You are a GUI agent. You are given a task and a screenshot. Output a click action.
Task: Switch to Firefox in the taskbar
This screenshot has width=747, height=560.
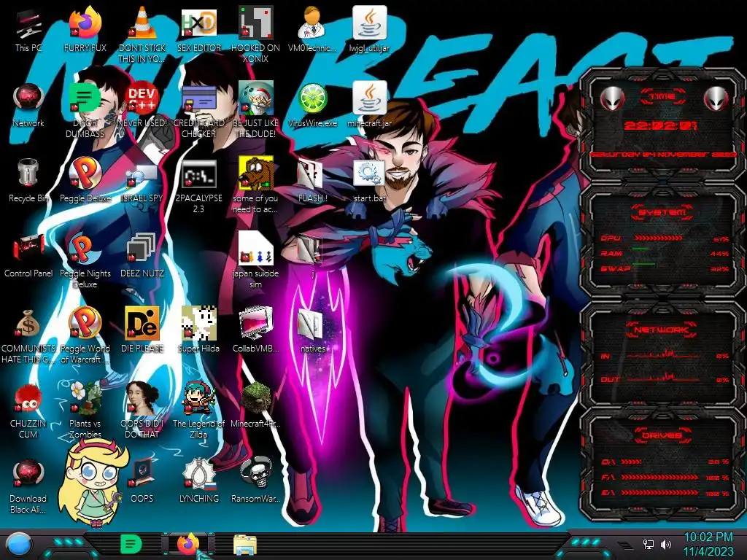point(189,544)
